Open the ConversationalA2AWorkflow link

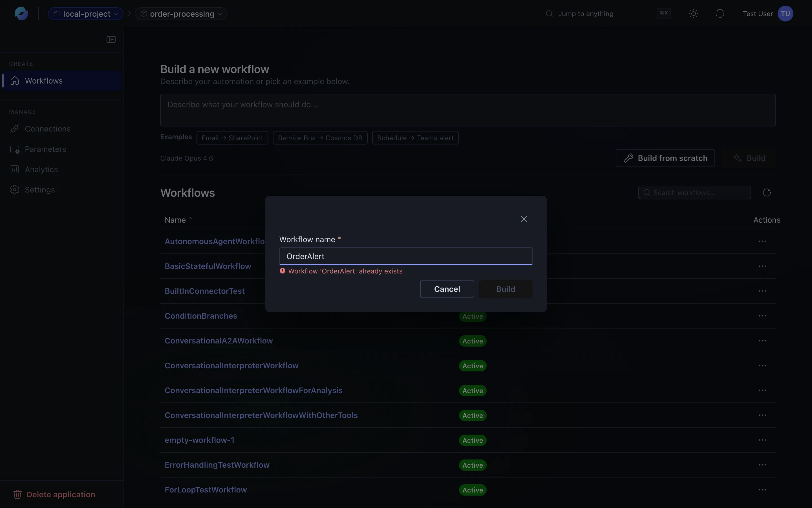click(219, 341)
